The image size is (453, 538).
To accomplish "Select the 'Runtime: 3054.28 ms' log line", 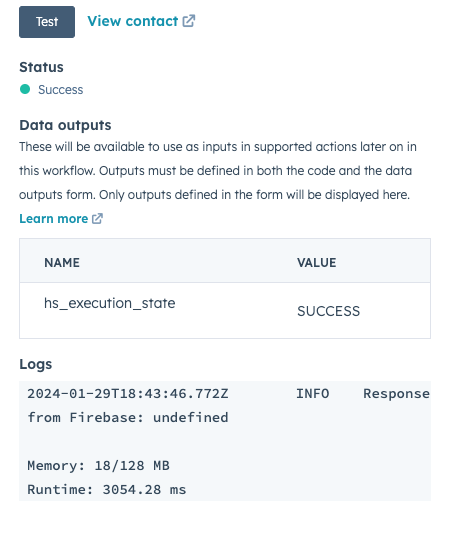I will tap(106, 490).
